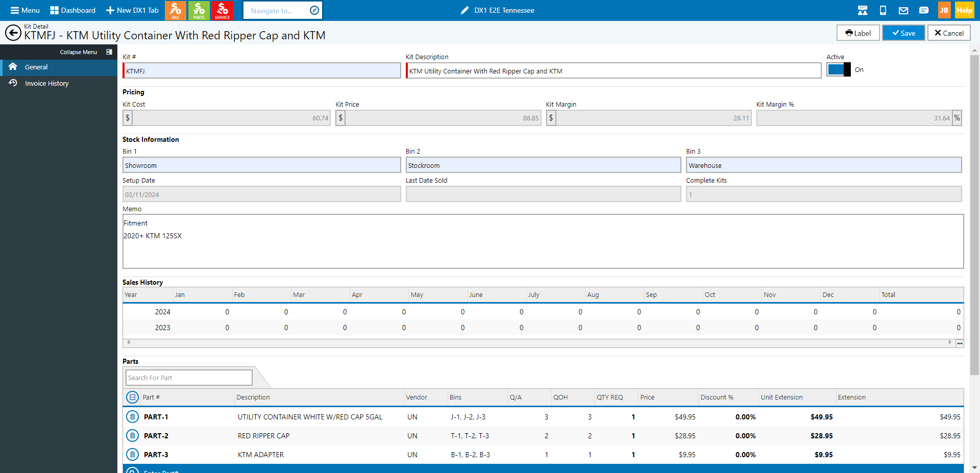Select the PART-1 part number
Viewport: 980px width, 473px height.
[x=156, y=417]
